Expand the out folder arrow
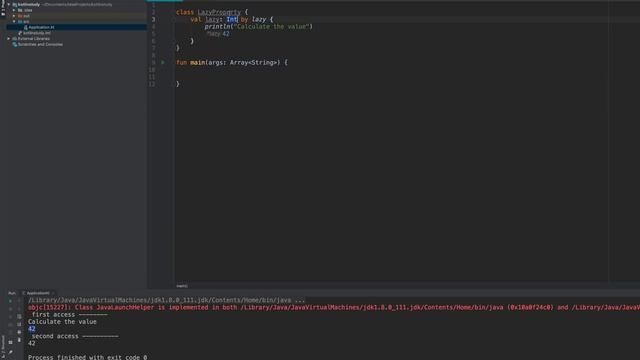This screenshot has width=640, height=360. 14,16
